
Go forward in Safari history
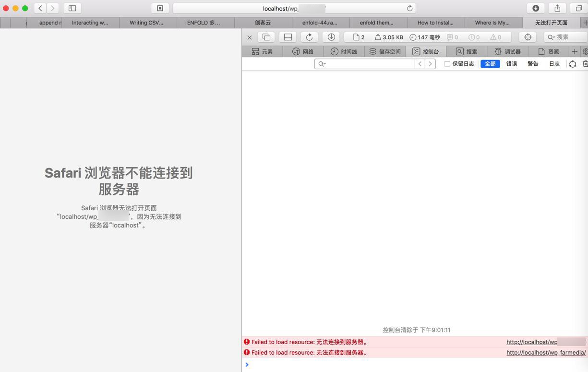53,8
